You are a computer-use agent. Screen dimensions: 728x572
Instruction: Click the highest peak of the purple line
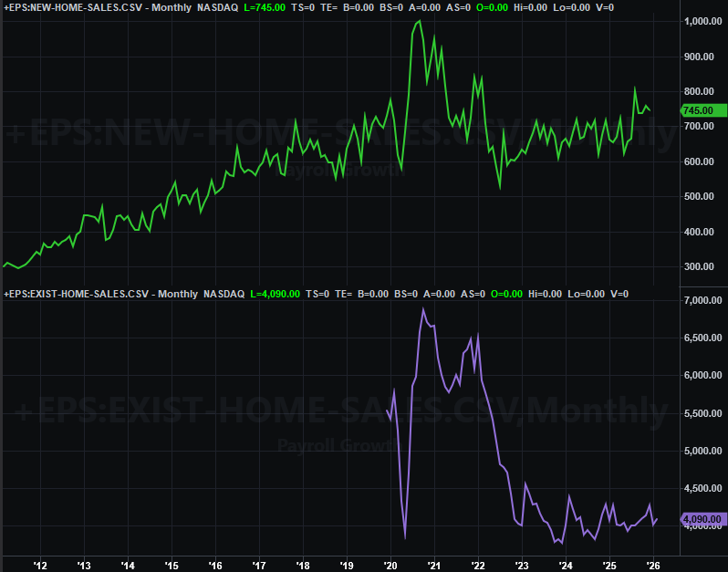423,309
